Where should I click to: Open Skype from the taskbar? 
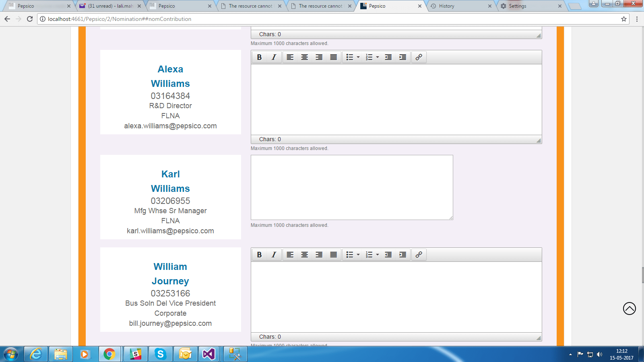[x=161, y=354]
